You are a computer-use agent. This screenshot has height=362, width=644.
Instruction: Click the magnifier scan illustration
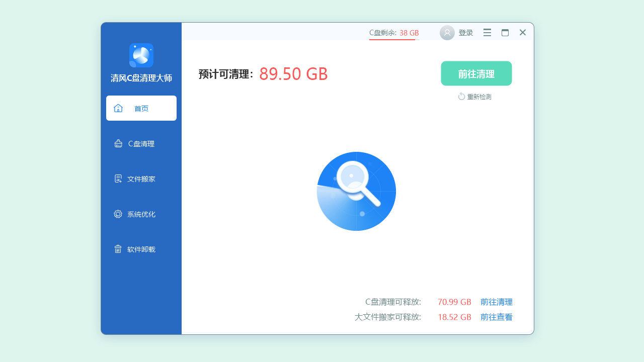point(356,191)
